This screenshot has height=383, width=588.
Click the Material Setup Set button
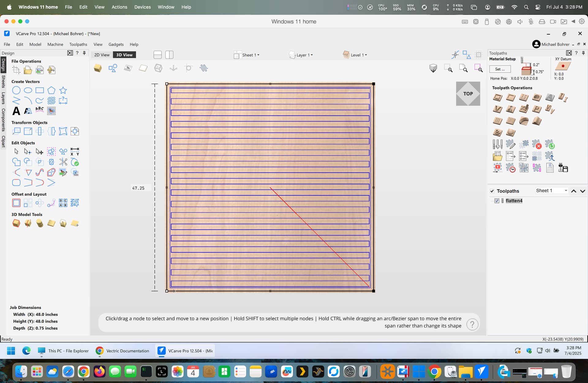(500, 69)
